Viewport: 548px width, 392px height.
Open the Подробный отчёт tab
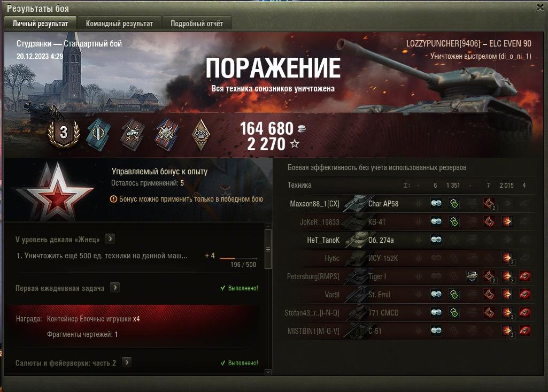(x=197, y=24)
